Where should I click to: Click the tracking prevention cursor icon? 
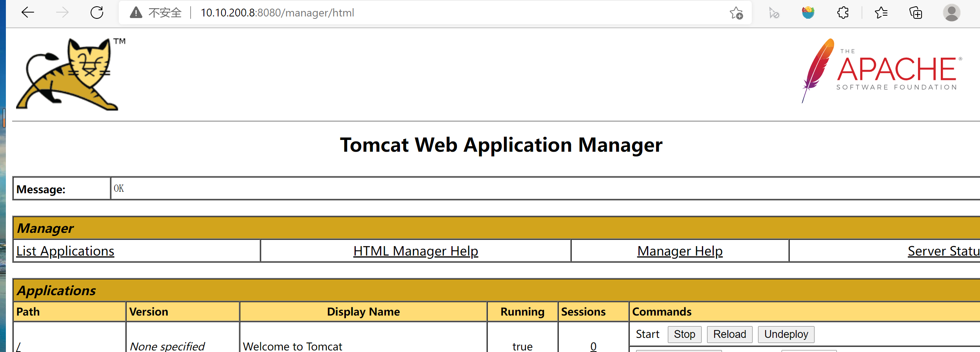(774, 13)
